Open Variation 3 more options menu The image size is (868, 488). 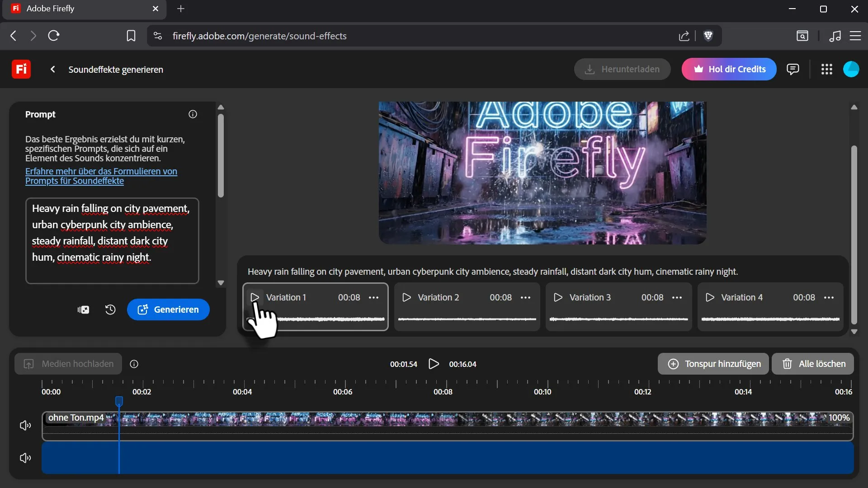(x=677, y=297)
